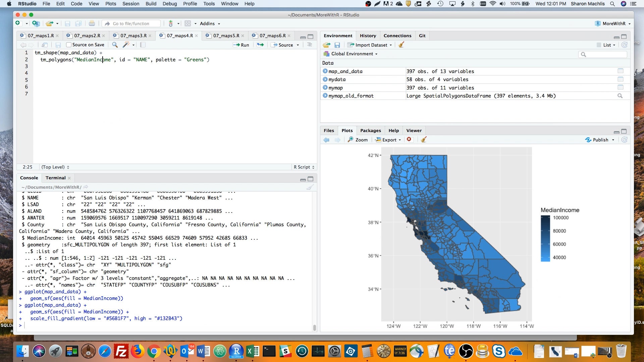The width and height of the screenshot is (644, 362).
Task: Run the current line of code
Action: [x=241, y=45]
